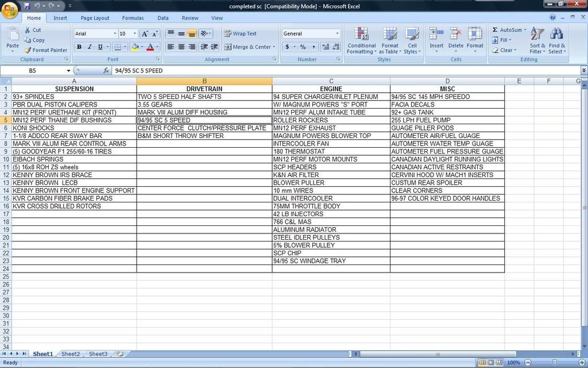Apply fill color to cell
Image resolution: width=588 pixels, height=368 pixels.
135,47
